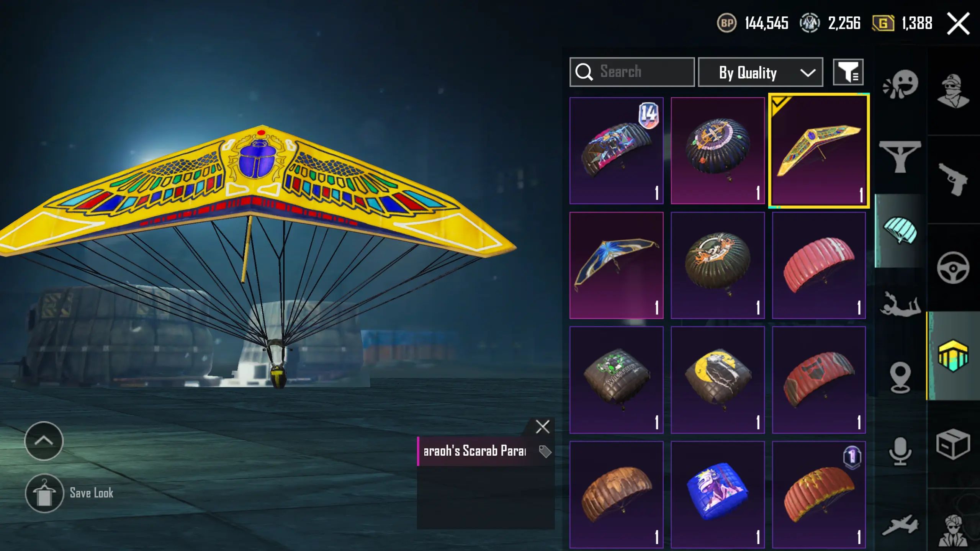Open the pistol weapons category

click(x=953, y=179)
